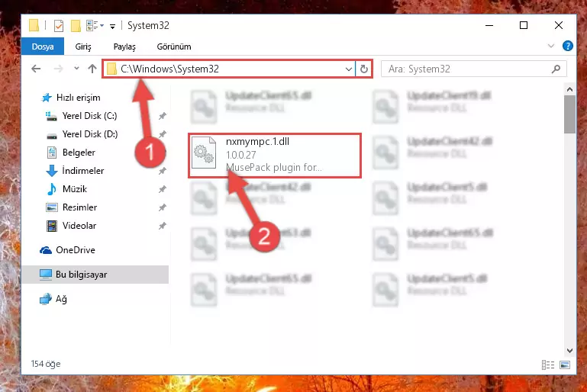Screen dimensions: 587x392
Task: Expand the ribbon with the chevron
Action: point(550,46)
